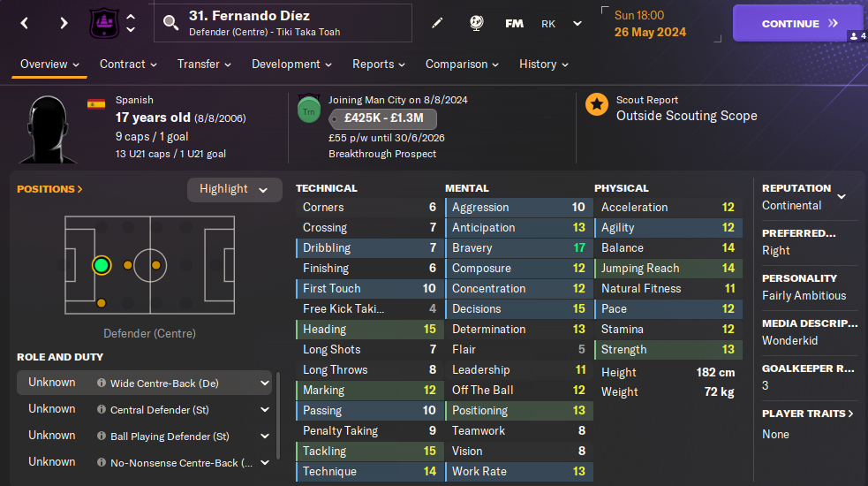Open the Development tab menu

pyautogui.click(x=291, y=65)
